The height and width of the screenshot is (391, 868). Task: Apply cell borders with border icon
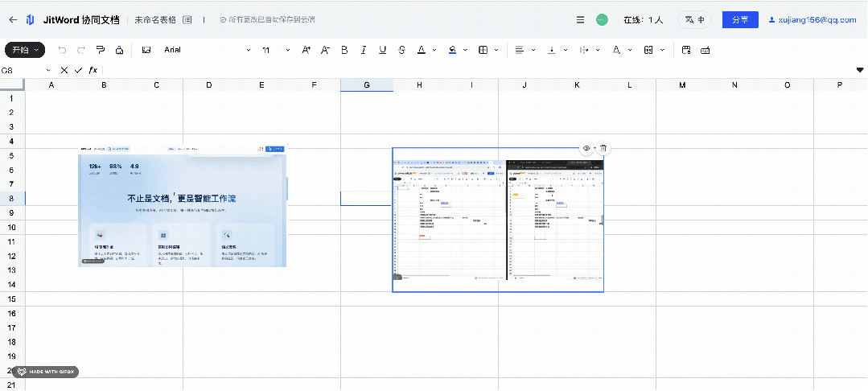483,50
